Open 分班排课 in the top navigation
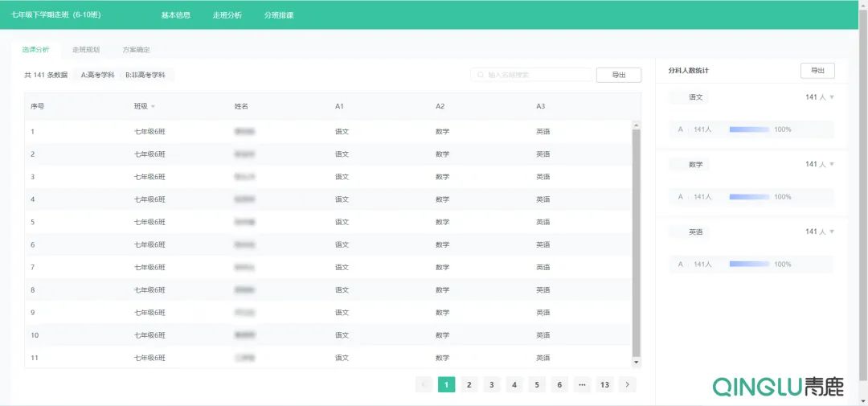 tap(279, 14)
